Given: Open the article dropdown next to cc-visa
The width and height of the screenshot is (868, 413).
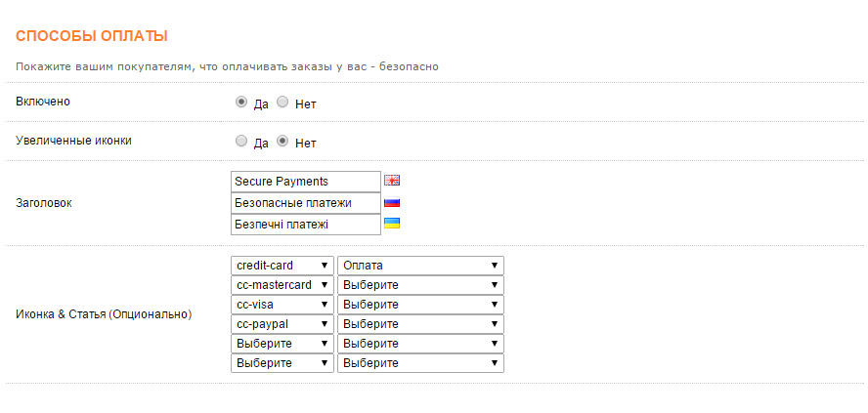Looking at the screenshot, I should tap(420, 305).
